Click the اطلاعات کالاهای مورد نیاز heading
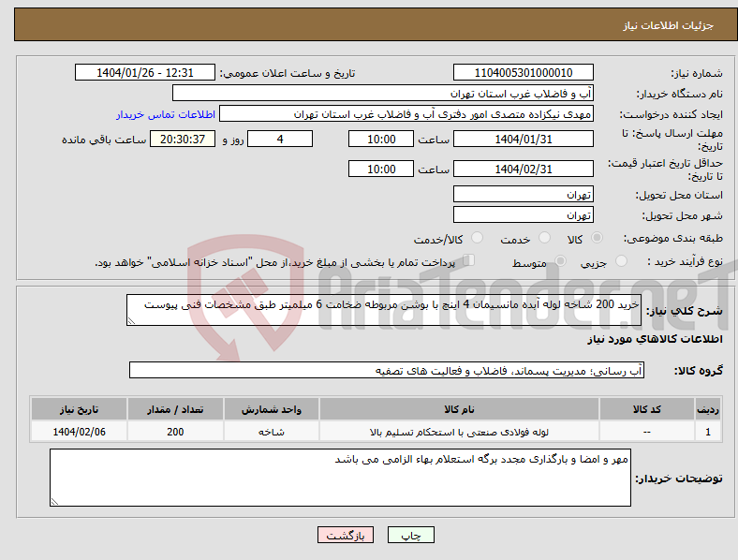 coord(655,339)
